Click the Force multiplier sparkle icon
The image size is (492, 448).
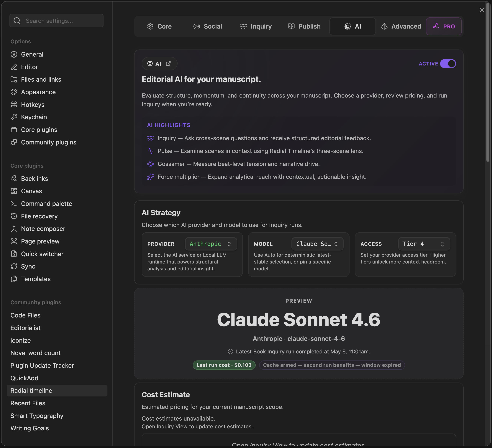[x=150, y=177]
